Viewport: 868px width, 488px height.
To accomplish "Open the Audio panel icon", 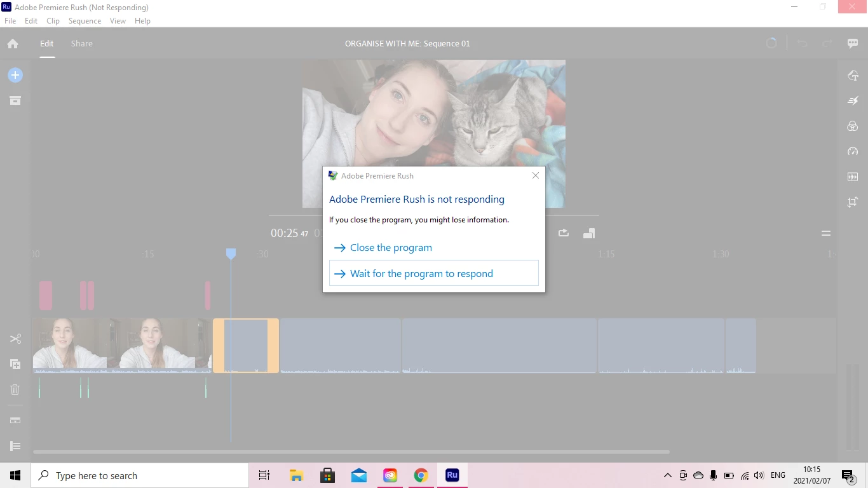I will [x=853, y=177].
